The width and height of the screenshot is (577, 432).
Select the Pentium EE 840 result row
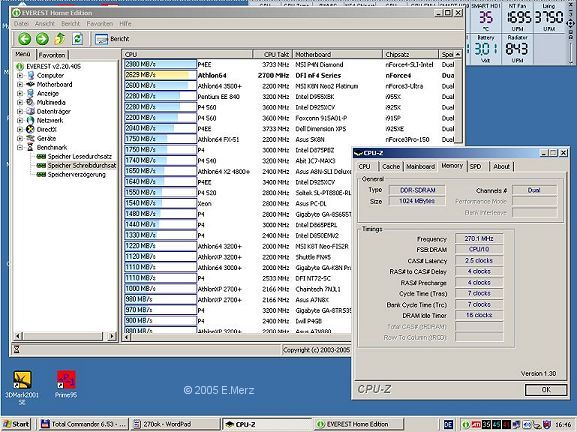290,96
